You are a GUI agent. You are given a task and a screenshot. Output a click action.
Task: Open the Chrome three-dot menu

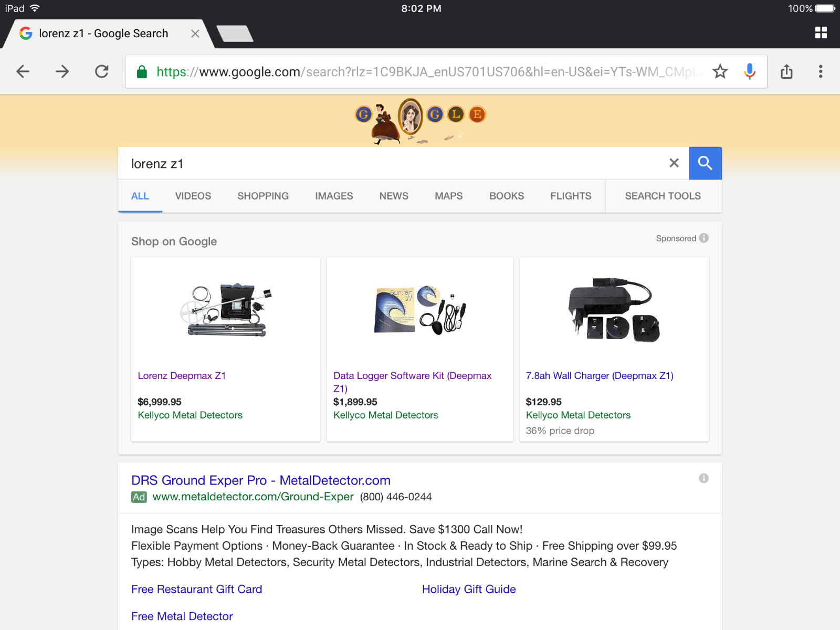(821, 71)
